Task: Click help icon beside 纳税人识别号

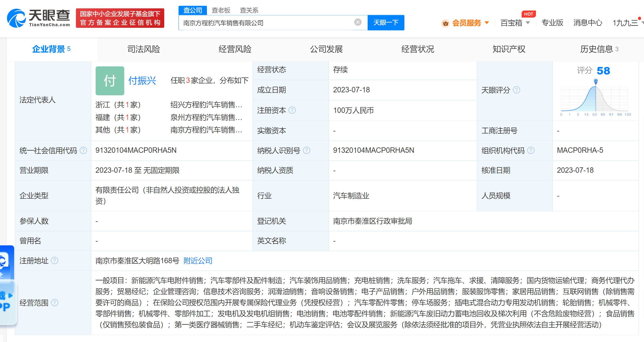Action: click(306, 150)
